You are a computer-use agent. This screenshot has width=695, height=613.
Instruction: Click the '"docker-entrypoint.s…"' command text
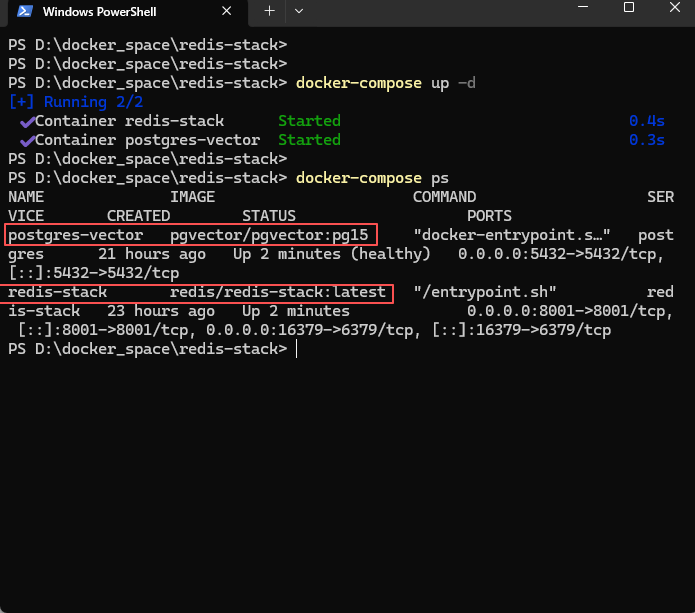512,235
